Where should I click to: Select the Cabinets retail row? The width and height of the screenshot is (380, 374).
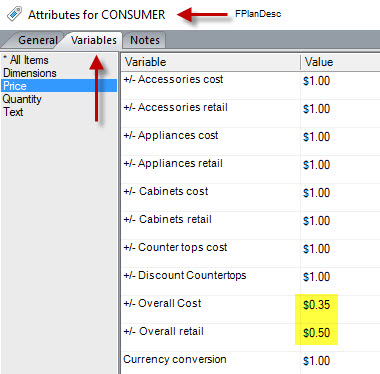(x=251, y=225)
